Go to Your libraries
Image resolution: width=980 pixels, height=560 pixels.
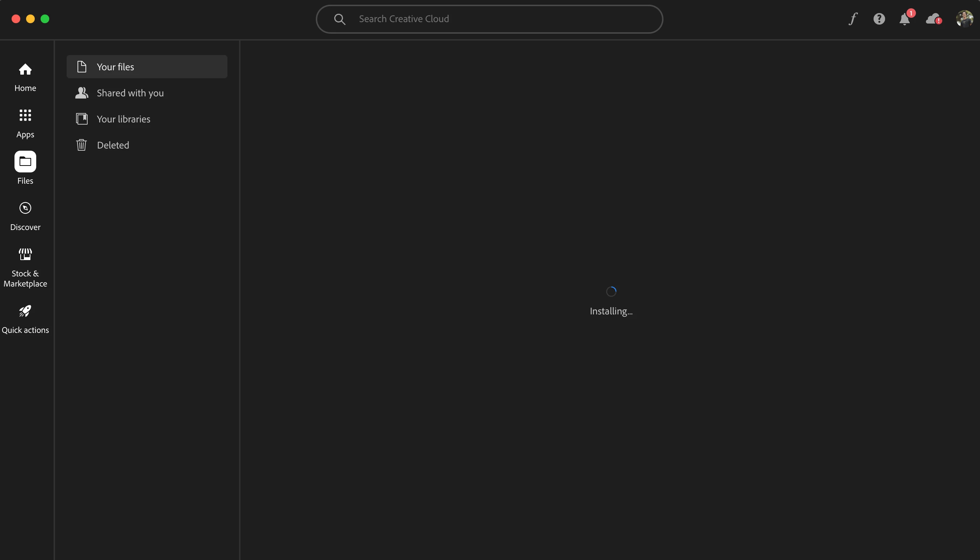[123, 119]
